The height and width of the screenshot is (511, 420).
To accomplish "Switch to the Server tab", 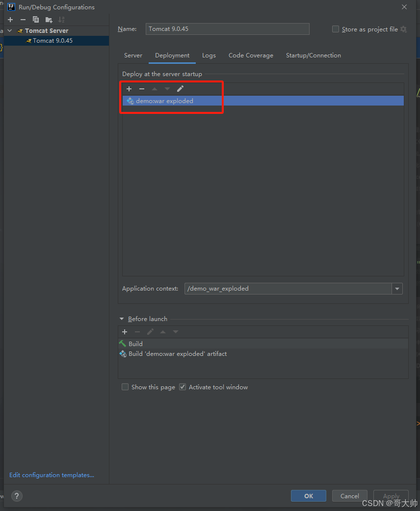I will click(x=133, y=55).
